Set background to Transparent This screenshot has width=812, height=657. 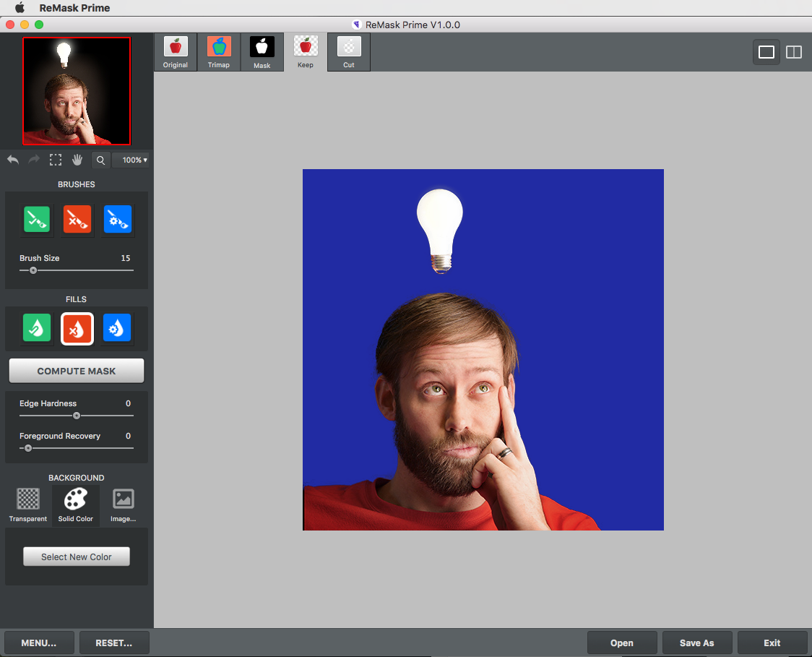(x=28, y=504)
